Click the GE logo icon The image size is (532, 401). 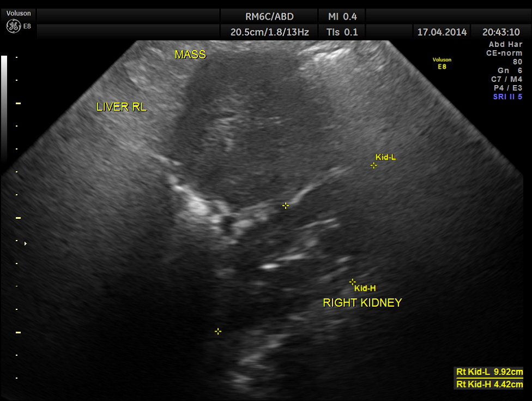[x=14, y=26]
